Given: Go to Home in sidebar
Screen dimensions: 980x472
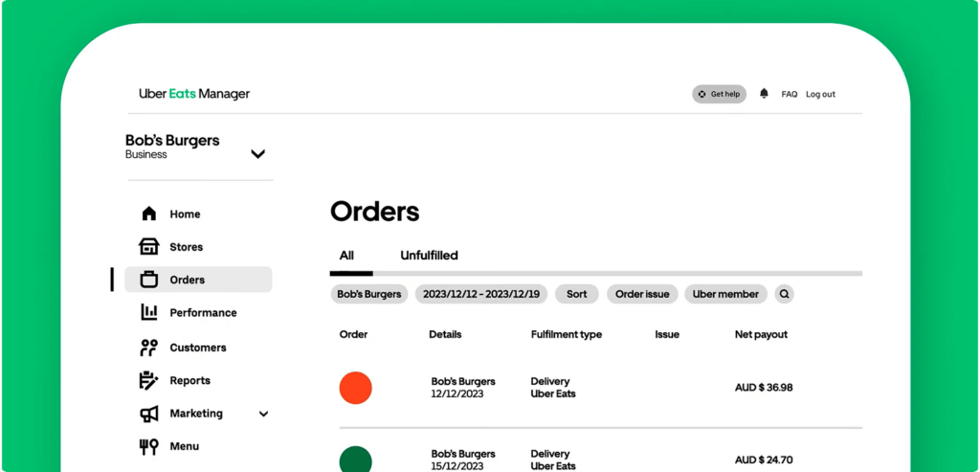Looking at the screenshot, I should pos(185,214).
